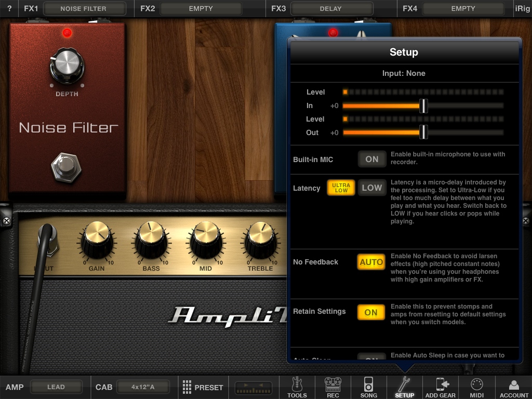532x399 pixels.
Task: Select the FX2 tab label
Action: click(148, 8)
